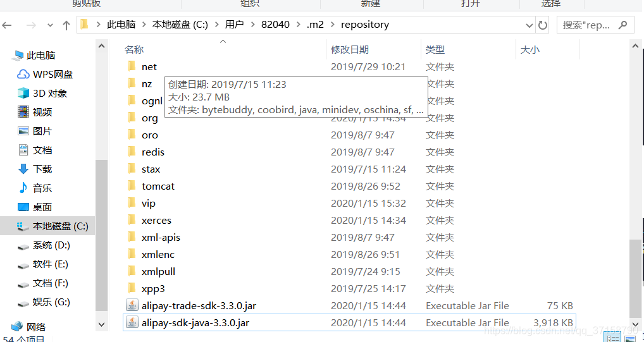Sort by the 修改日期 column header
Screen dimensions: 644x342
(350, 50)
